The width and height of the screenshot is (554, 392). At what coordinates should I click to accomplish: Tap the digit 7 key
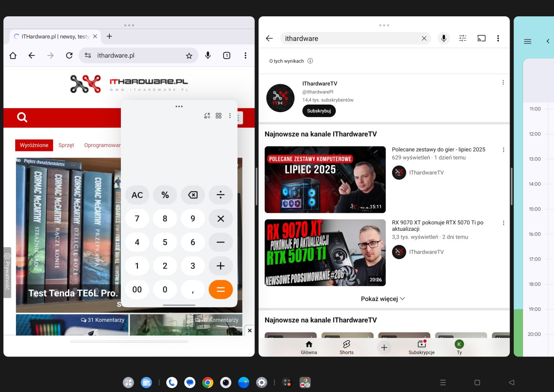pos(137,219)
